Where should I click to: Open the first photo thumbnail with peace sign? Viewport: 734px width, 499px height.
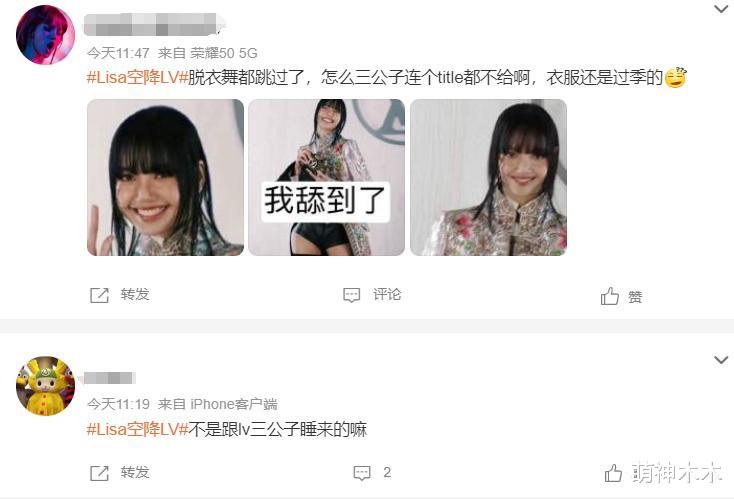pos(165,177)
